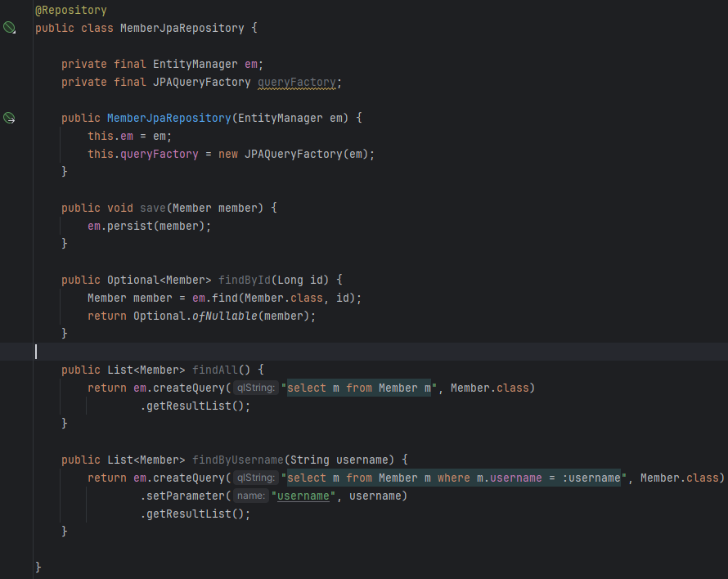Click the findById method name
This screenshot has height=579, width=728.
(x=245, y=280)
